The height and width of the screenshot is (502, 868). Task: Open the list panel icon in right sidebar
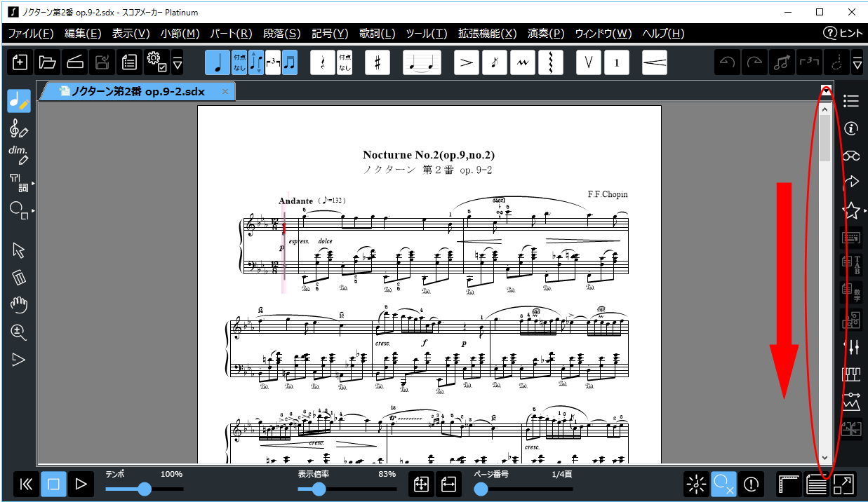(x=851, y=102)
